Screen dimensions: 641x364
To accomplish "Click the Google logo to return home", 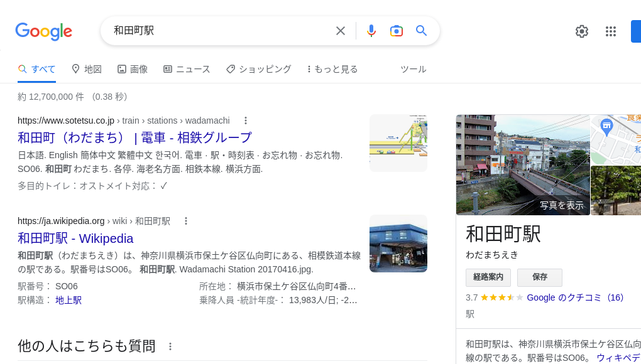I will [x=43, y=31].
